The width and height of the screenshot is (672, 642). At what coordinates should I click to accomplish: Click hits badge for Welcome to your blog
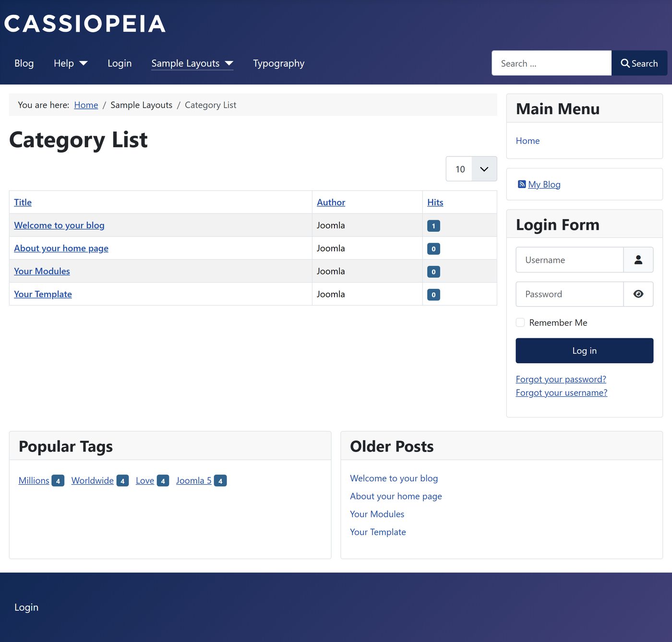click(x=433, y=226)
